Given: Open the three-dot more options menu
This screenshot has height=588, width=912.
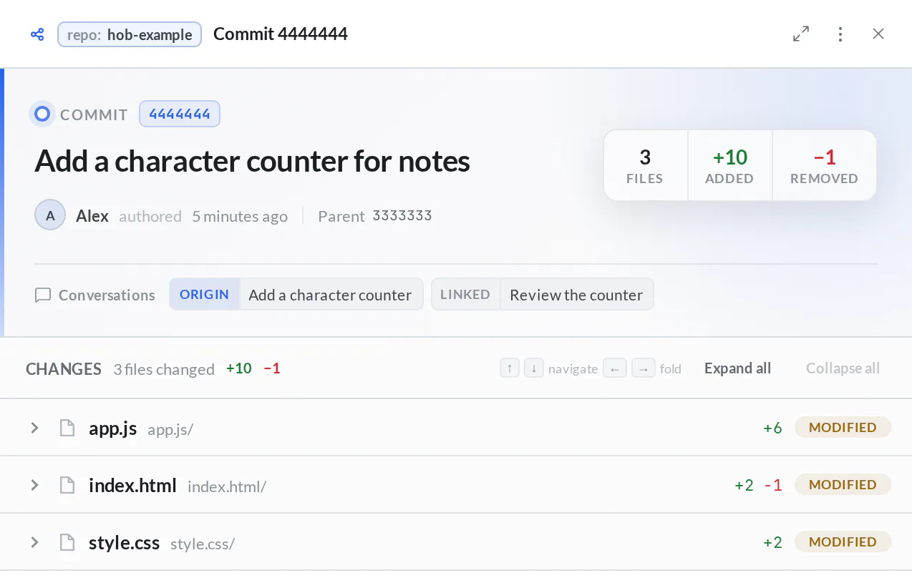Looking at the screenshot, I should [x=840, y=34].
